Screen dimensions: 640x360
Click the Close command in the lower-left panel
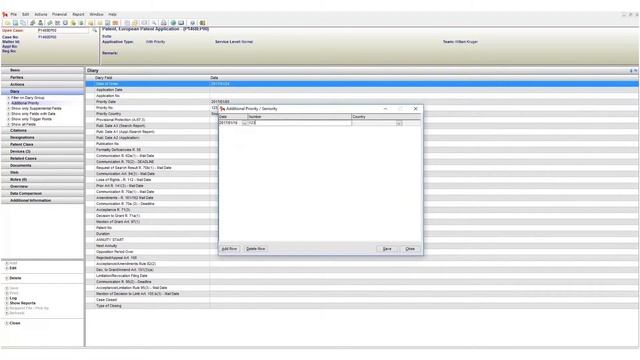(x=15, y=323)
